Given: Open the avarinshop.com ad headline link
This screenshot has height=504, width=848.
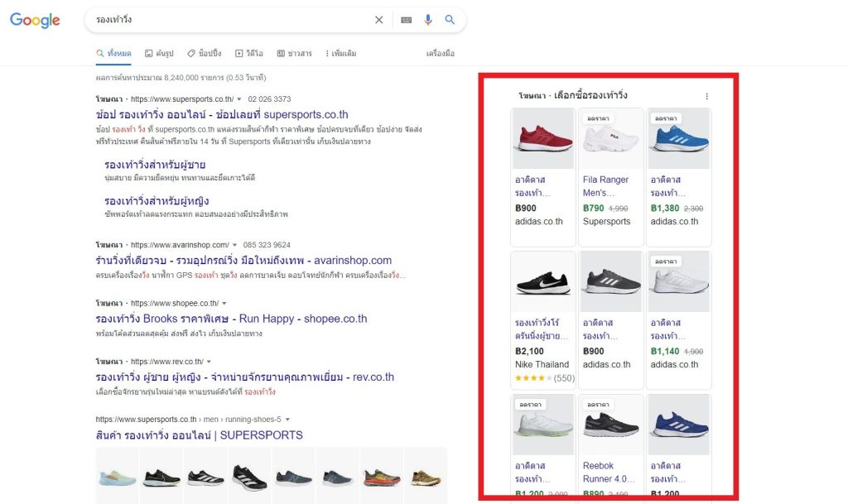Looking at the screenshot, I should pos(243,261).
